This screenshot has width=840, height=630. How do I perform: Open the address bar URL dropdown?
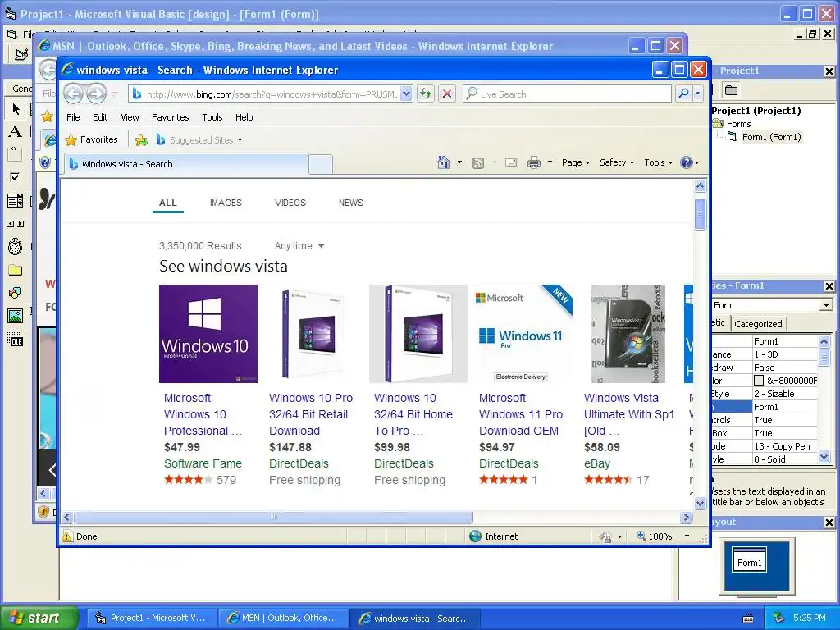406,94
